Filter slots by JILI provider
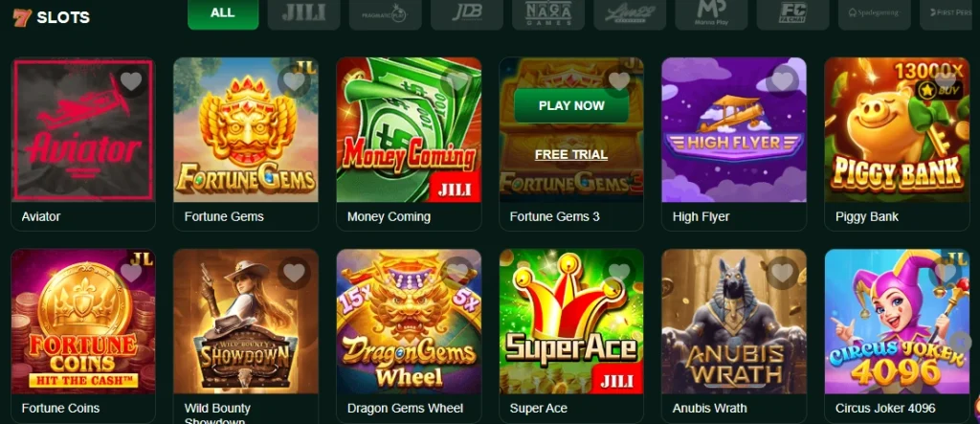The height and width of the screenshot is (424, 980). coord(303,13)
